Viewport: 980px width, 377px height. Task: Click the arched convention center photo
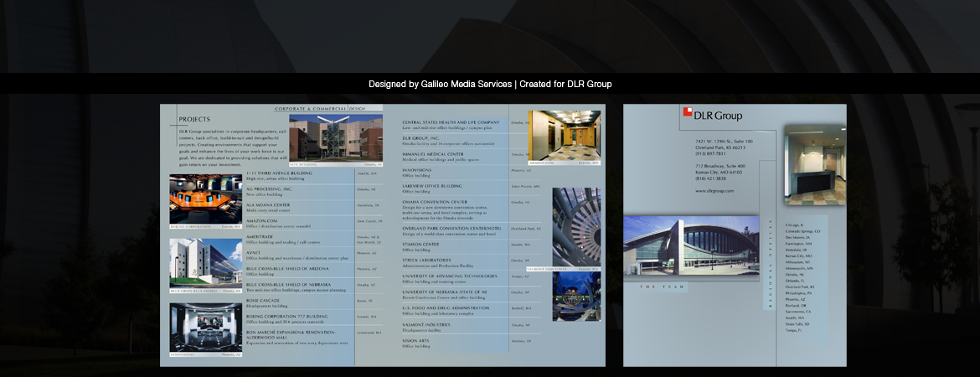click(691, 245)
